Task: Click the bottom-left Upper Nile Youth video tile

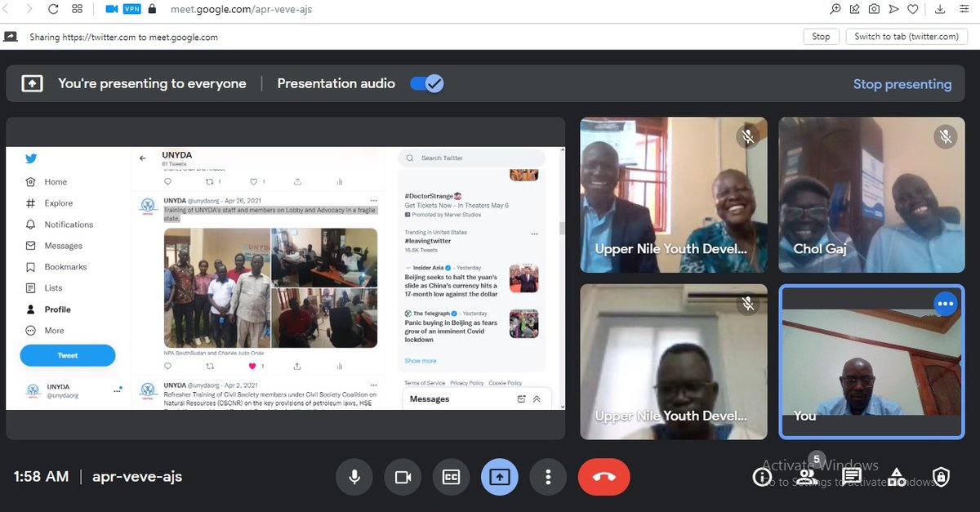Action: point(674,362)
